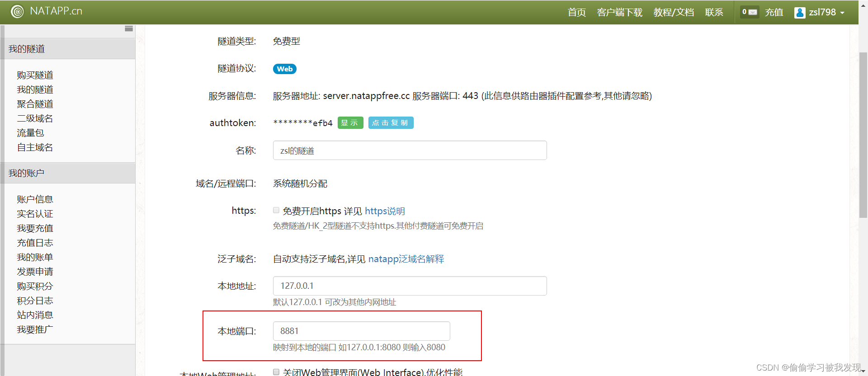Open 客户端下载 in the top navigation
Image resolution: width=868 pixels, height=376 pixels.
pyautogui.click(x=619, y=12)
